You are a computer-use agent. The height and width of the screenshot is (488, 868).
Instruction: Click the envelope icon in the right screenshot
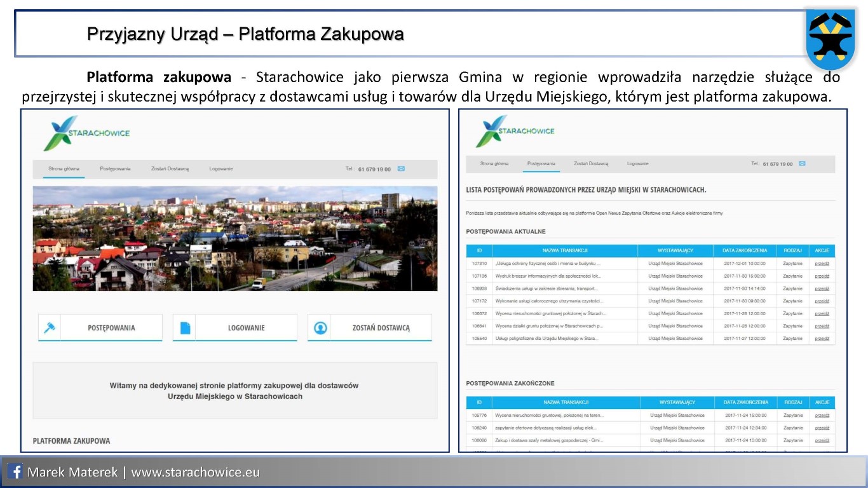click(802, 163)
